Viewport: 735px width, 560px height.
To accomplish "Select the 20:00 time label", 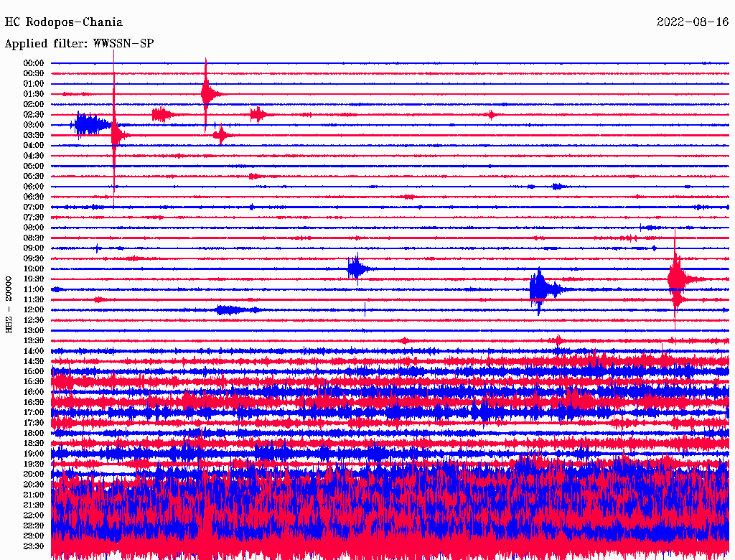I will (x=34, y=474).
